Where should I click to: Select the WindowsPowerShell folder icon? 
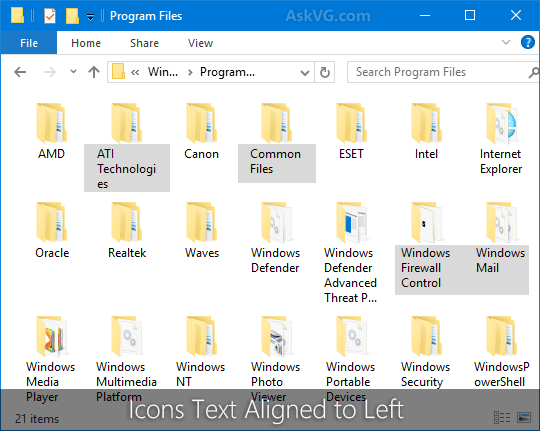pyautogui.click(x=501, y=336)
